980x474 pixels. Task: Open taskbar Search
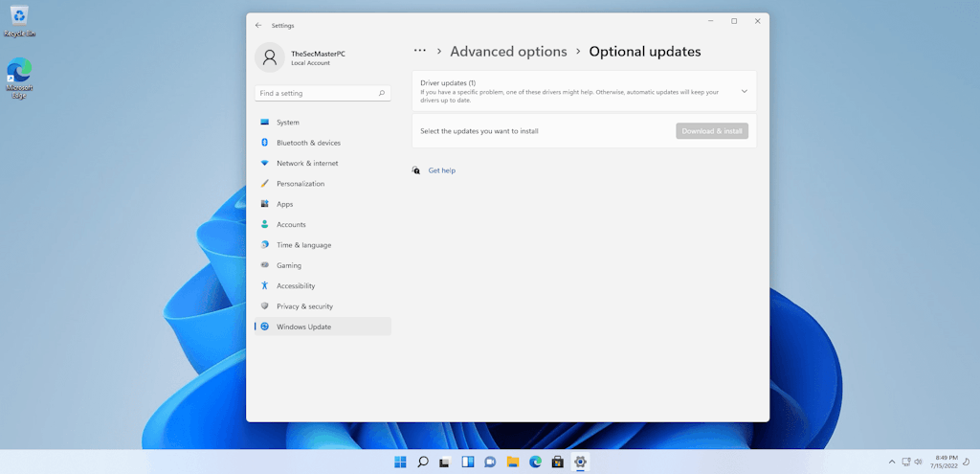(422, 463)
